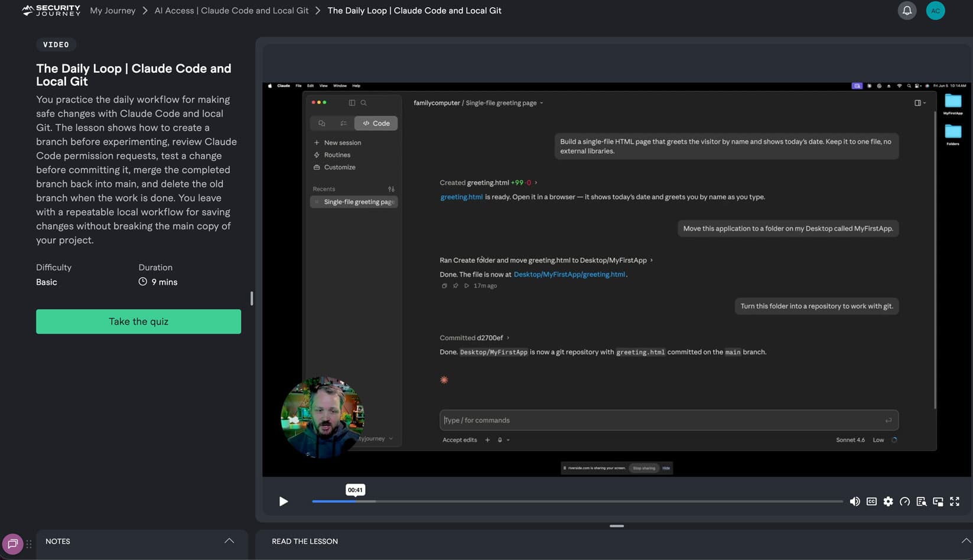Open notifications bell icon

click(907, 11)
